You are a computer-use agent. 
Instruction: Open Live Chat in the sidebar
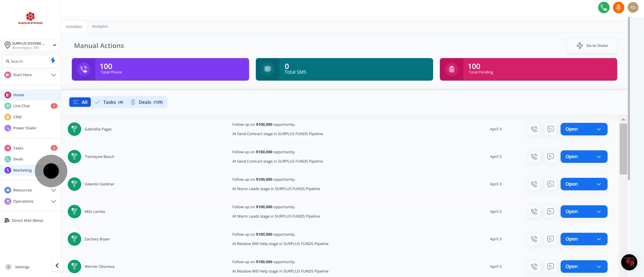(x=21, y=106)
